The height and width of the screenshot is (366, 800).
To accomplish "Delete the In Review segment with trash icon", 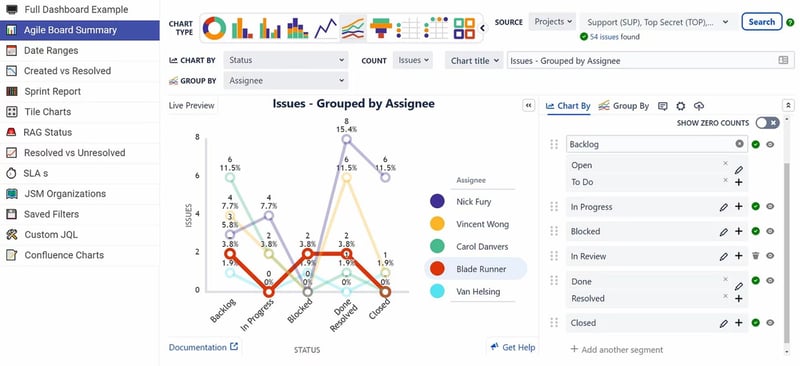I will click(x=756, y=256).
